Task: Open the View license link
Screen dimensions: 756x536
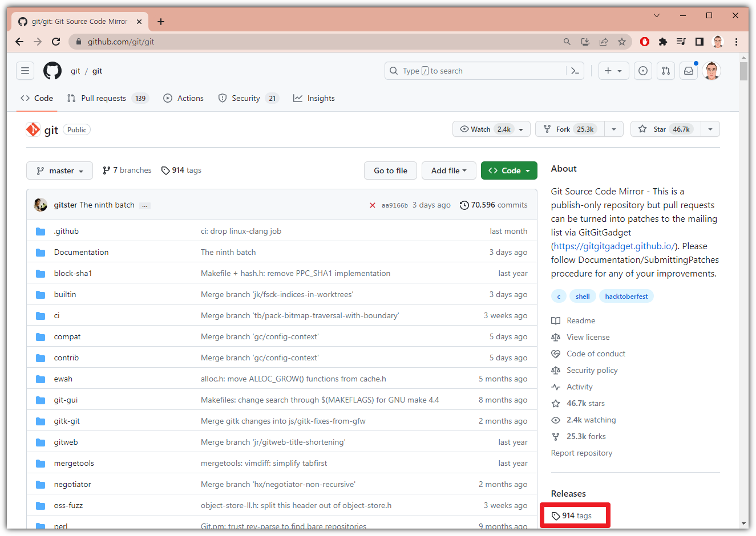Action: pos(581,337)
